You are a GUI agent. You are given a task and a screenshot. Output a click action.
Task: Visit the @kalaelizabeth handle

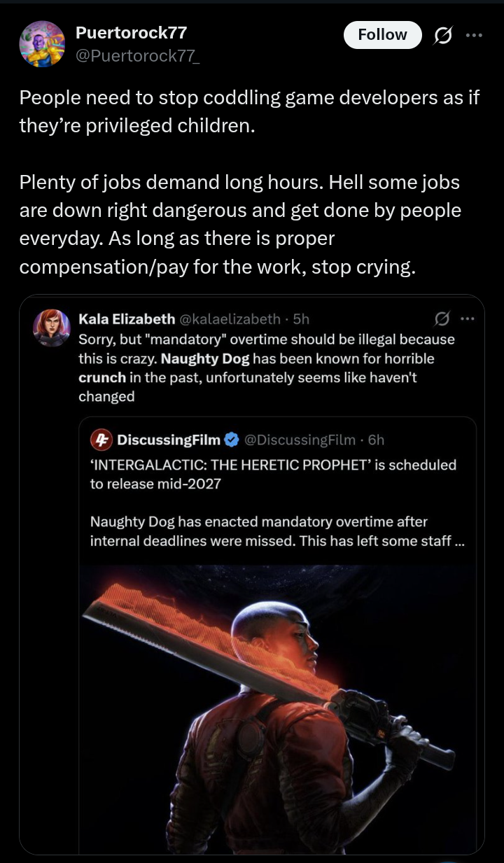[x=230, y=319]
